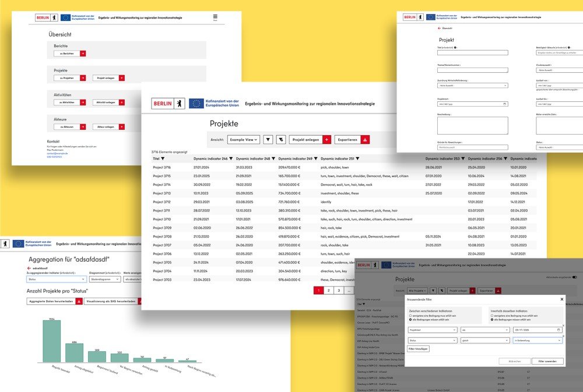Image resolution: width=583 pixels, height=392 pixels.
Task: Go to page 2 in the Projekte pagination
Action: pos(329,291)
